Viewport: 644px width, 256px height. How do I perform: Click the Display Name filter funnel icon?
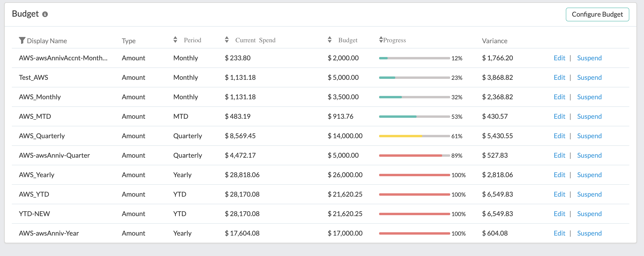(22, 40)
